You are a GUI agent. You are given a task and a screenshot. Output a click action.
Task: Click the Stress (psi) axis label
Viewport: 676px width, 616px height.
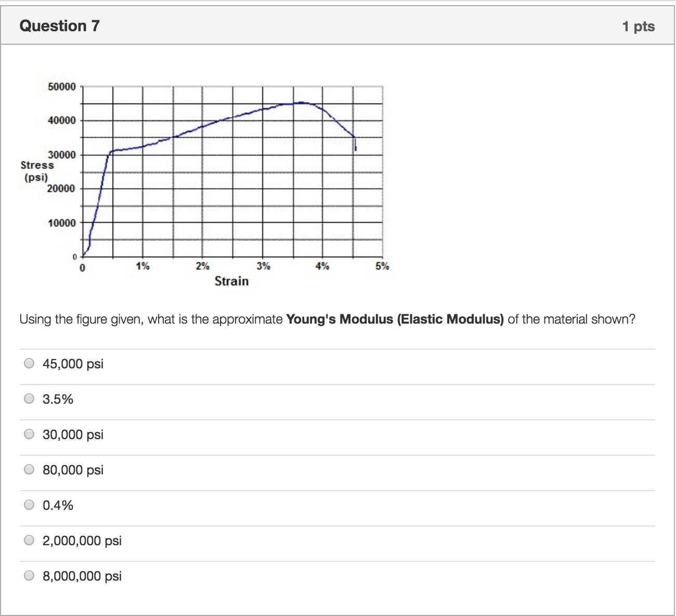coord(36,171)
